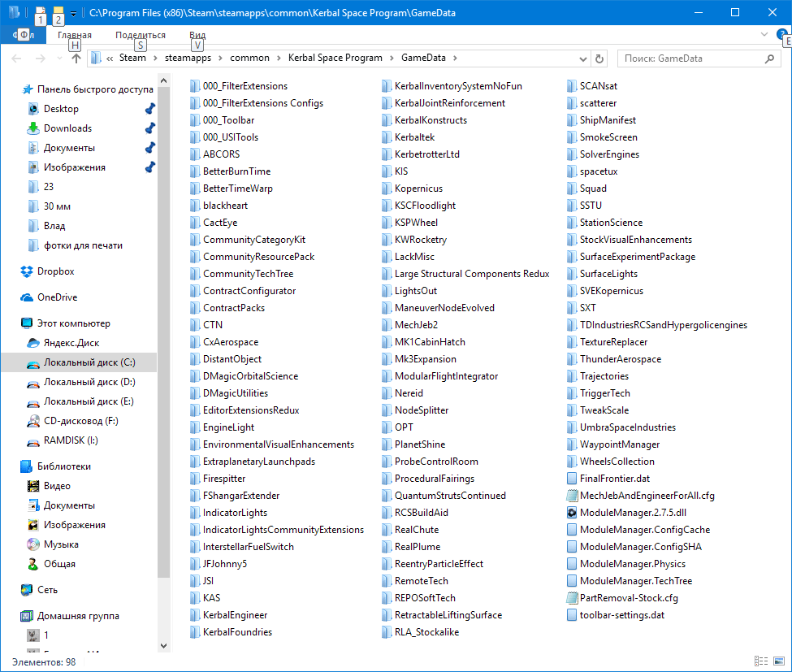Screen dimensions: 792x672
Task: Go up one folder level arrow
Action: [x=76, y=59]
